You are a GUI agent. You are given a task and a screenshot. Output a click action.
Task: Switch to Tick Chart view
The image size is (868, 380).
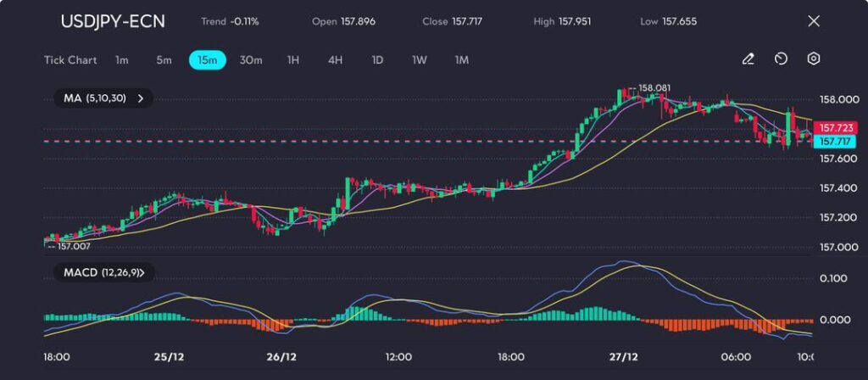(70, 60)
